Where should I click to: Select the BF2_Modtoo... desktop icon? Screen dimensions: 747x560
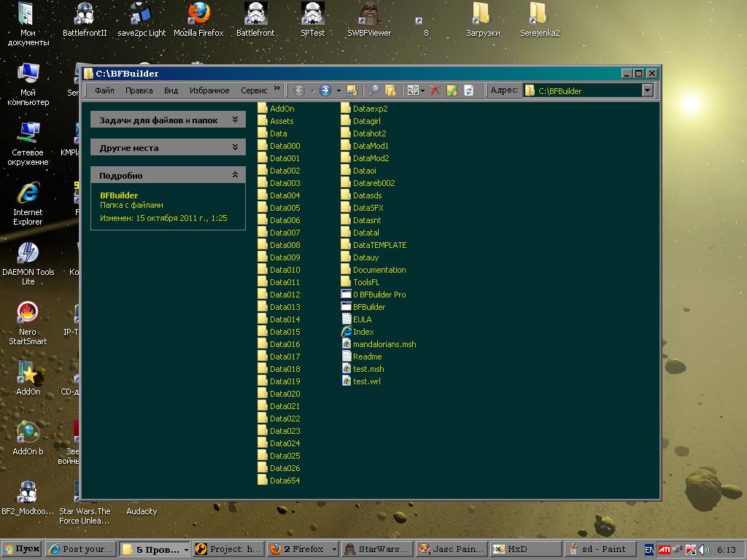tap(28, 497)
